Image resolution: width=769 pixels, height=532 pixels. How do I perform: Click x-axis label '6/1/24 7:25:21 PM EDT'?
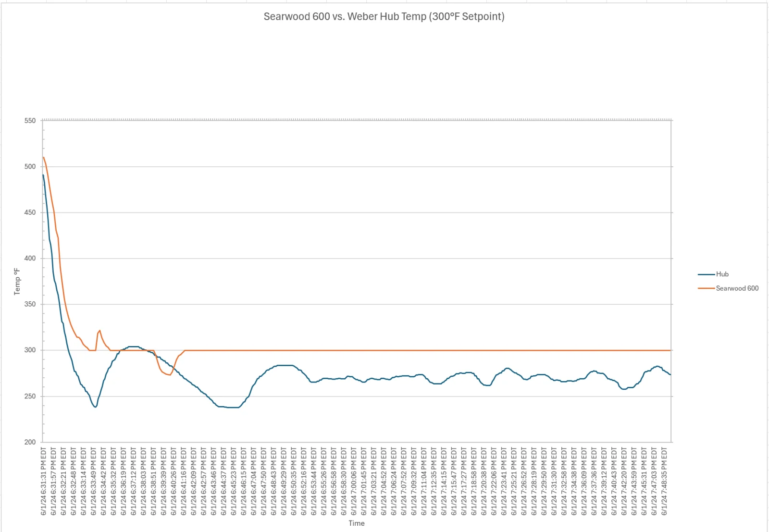click(x=514, y=482)
